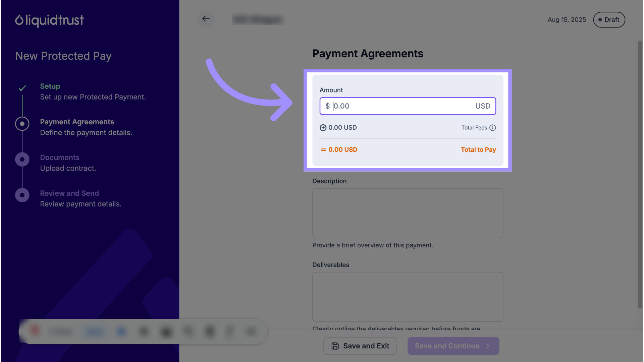Click the Deliverables text area
644x362 pixels.
(408, 297)
